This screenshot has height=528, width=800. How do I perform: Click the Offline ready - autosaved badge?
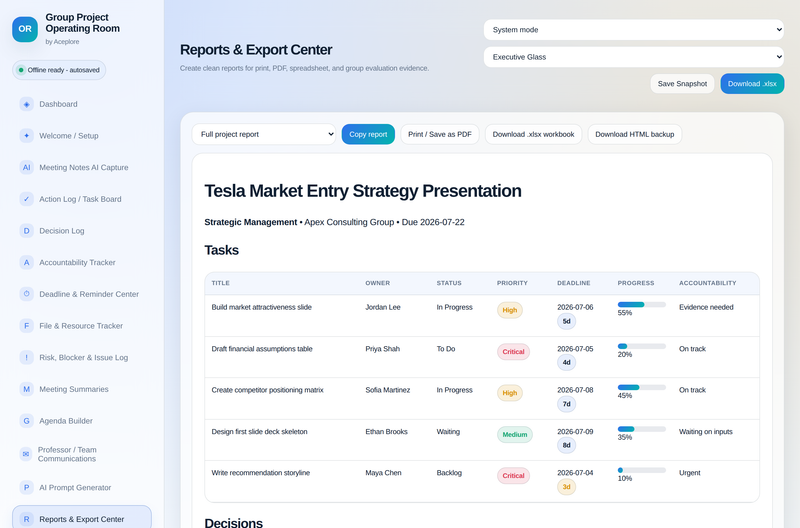tap(59, 70)
